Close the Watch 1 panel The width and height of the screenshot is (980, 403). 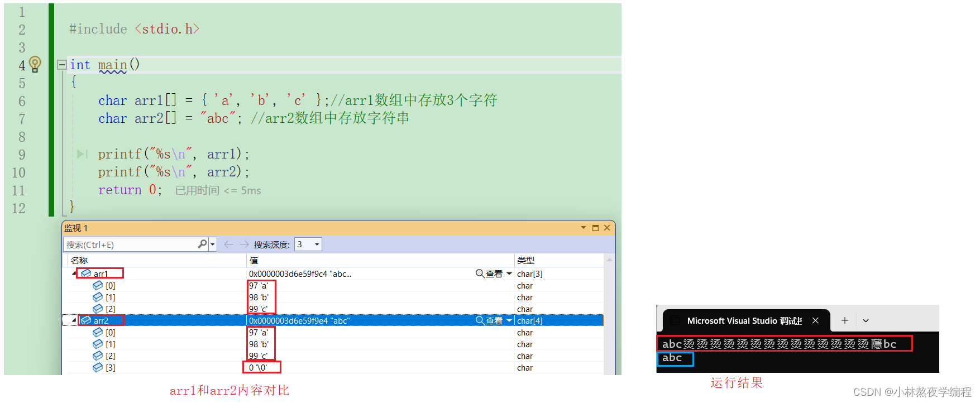[607, 228]
